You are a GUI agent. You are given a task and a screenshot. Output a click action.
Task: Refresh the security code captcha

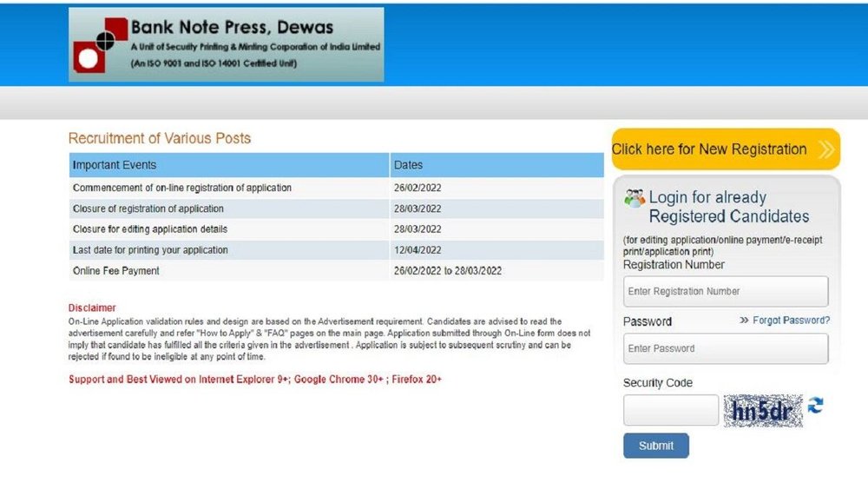(816, 406)
